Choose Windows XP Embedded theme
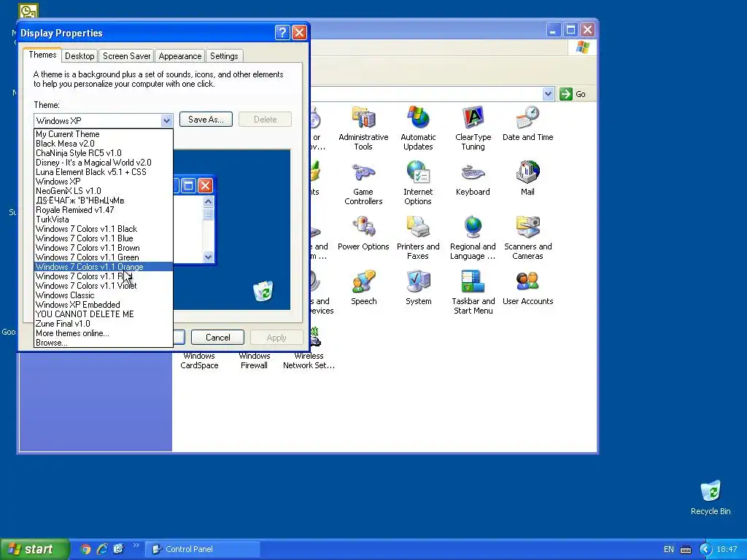747x560 pixels. (104, 305)
